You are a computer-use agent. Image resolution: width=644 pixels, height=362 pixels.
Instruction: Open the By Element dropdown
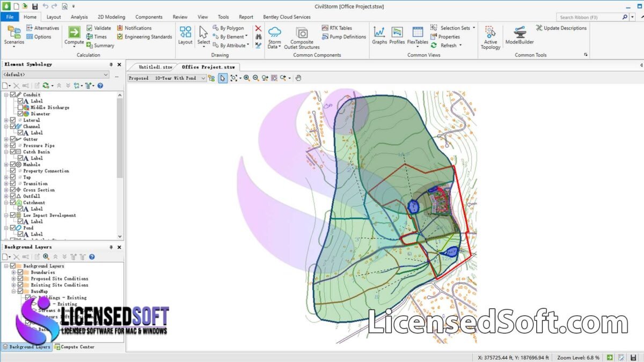click(x=231, y=37)
